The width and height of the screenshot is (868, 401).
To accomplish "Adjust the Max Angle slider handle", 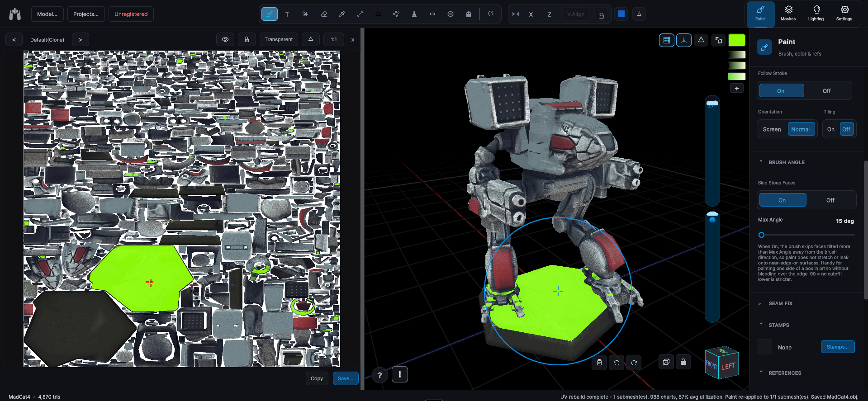I will 762,235.
